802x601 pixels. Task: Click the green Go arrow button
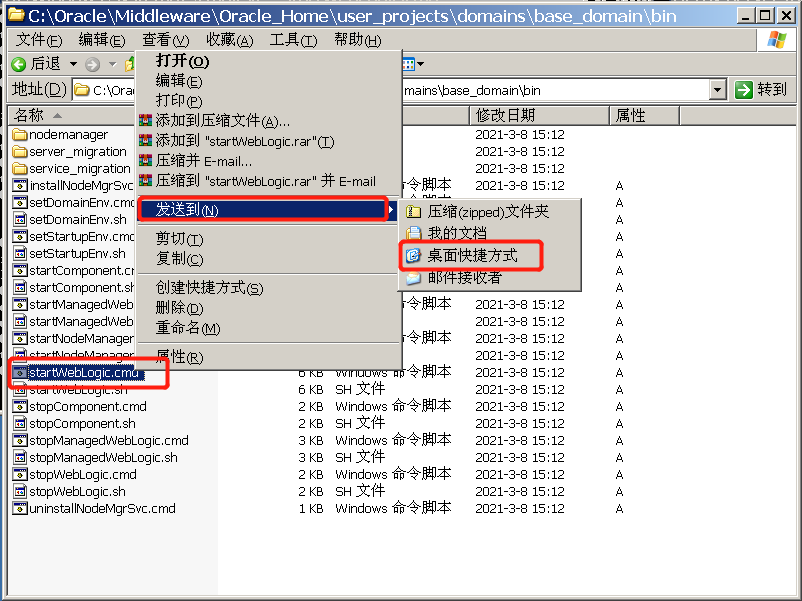pos(744,90)
